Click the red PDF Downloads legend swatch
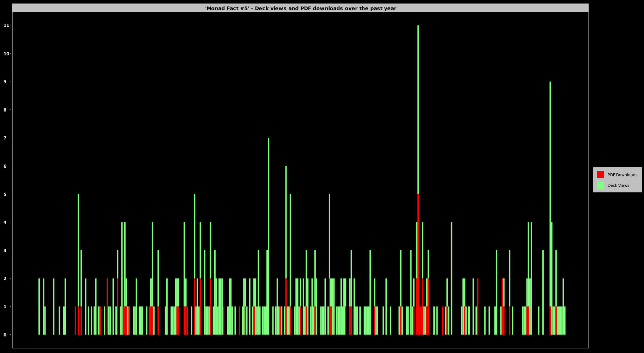The width and height of the screenshot is (644, 353). 600,175
